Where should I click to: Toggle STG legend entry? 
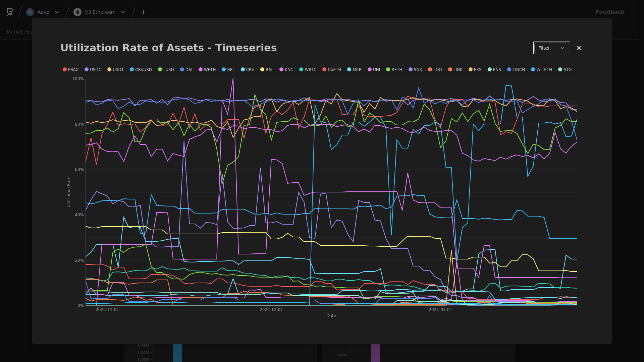565,70
